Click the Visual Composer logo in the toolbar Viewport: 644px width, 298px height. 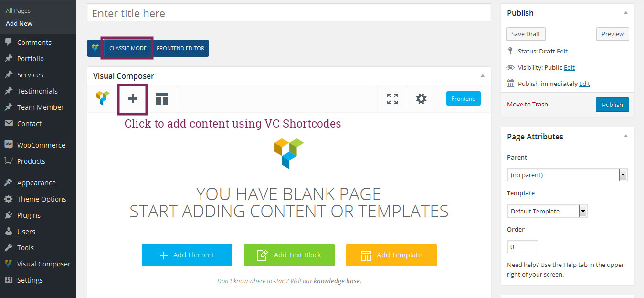pos(103,98)
